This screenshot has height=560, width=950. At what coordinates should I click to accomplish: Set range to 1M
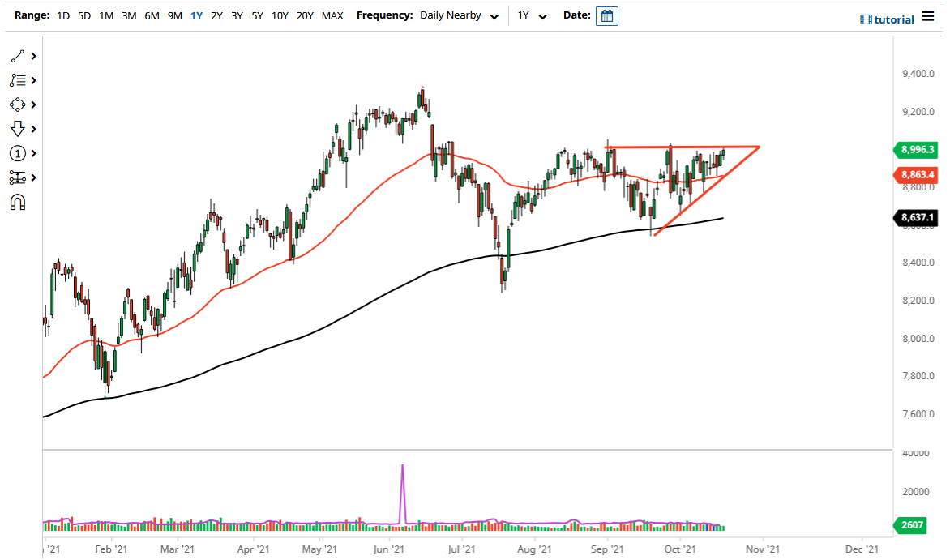106,15
